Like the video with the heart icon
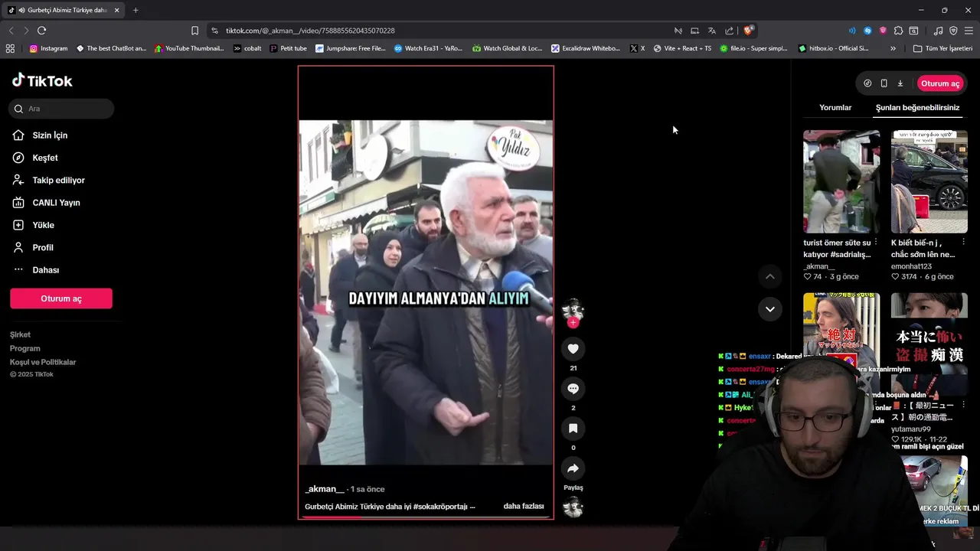 (x=573, y=349)
